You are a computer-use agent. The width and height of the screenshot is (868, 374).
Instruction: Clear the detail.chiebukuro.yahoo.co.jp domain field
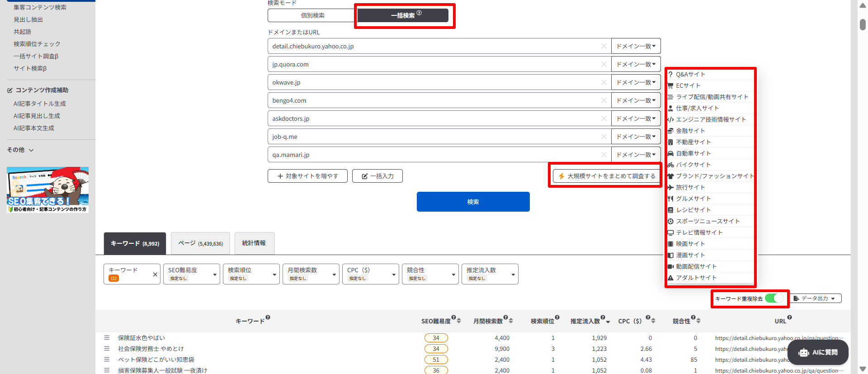pos(604,46)
